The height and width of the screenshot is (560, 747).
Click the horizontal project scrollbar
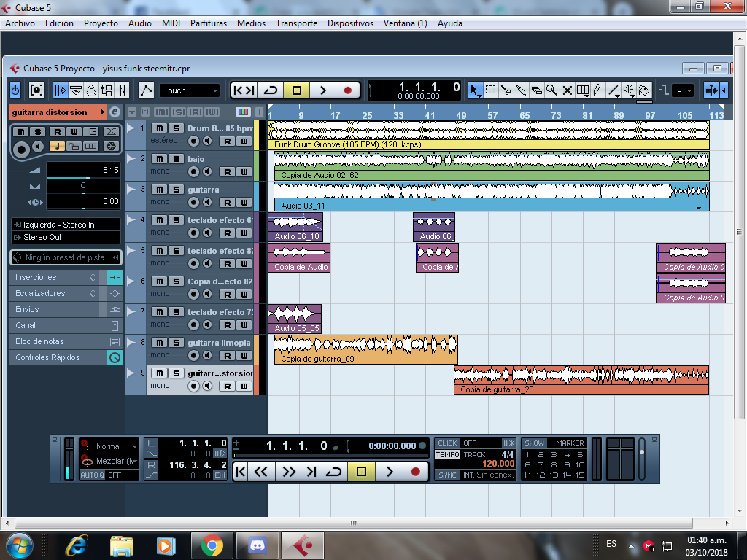point(354,523)
